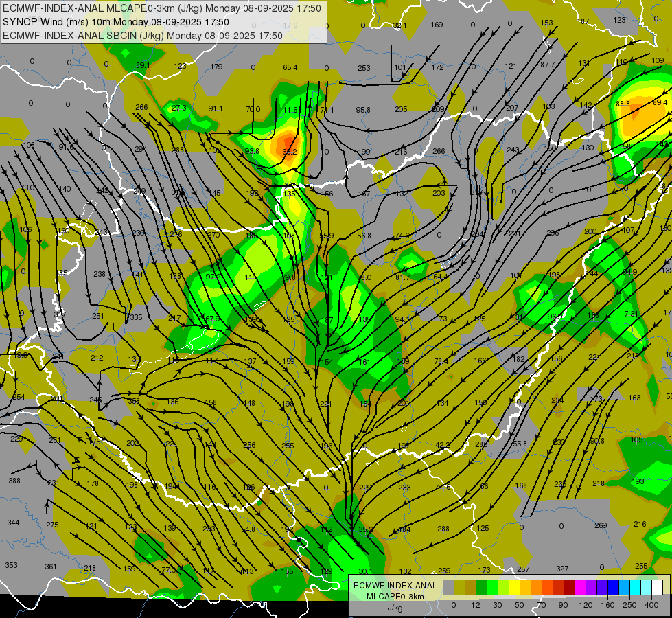The width and height of the screenshot is (672, 618).
Task: Click the cyan legend swatch
Action: [636, 587]
